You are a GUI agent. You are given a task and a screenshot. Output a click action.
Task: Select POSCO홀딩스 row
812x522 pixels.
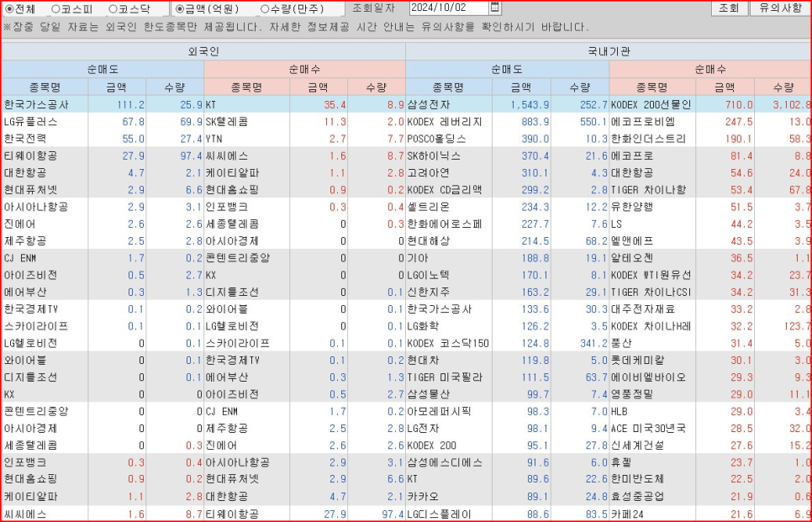[507, 139]
